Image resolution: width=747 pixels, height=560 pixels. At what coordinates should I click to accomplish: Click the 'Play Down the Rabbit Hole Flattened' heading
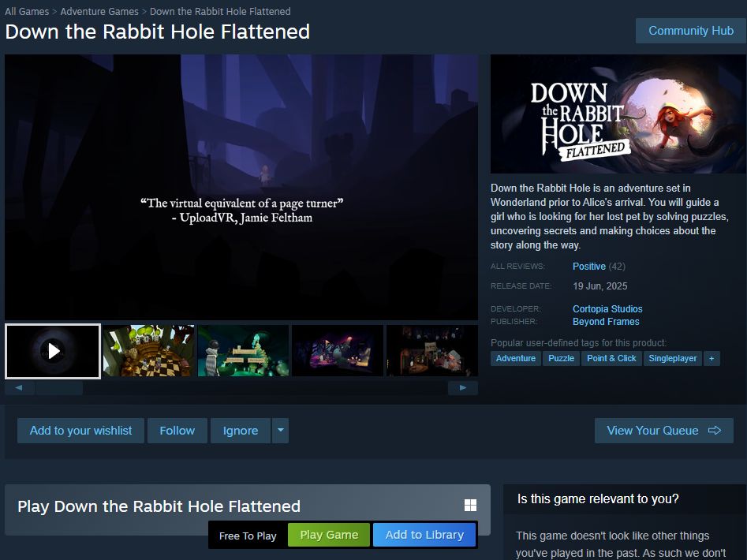[x=159, y=506]
